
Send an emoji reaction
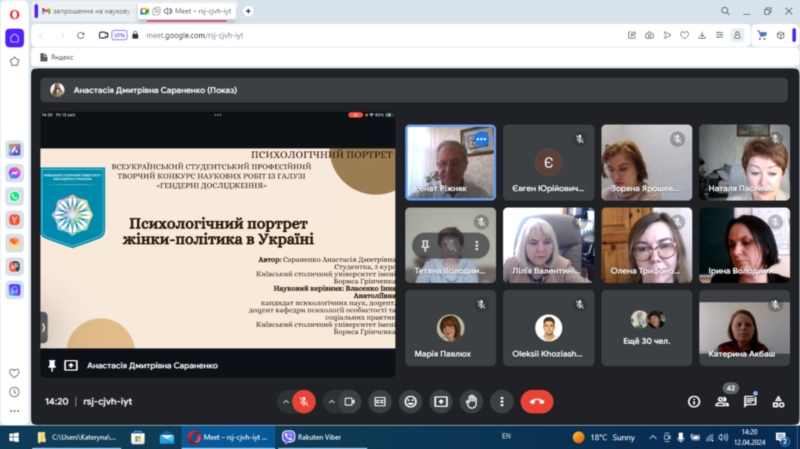pyautogui.click(x=410, y=401)
